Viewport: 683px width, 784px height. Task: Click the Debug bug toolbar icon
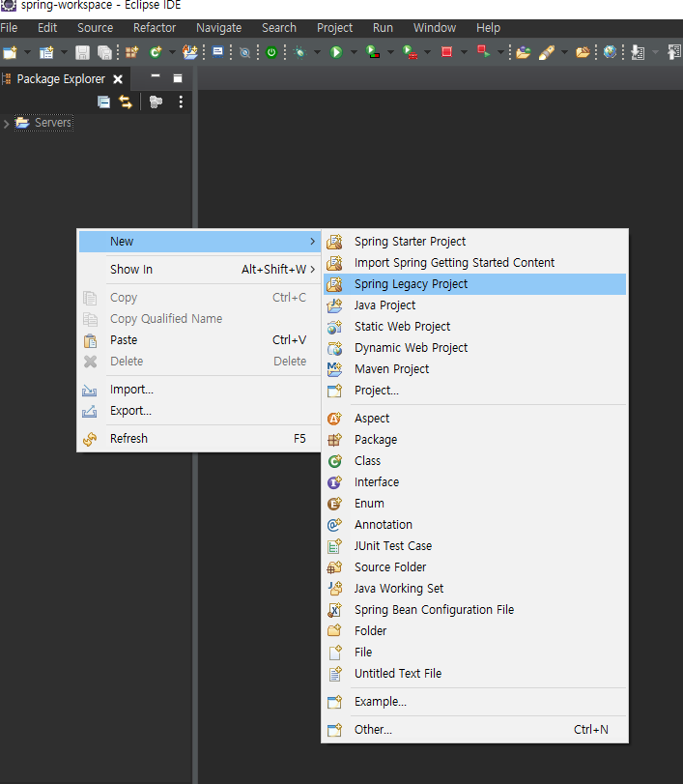300,52
